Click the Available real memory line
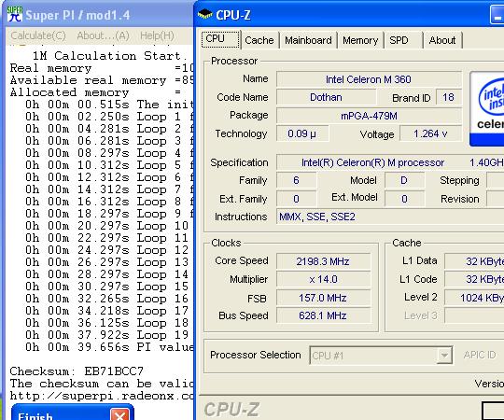The image size is (504, 420). [102, 80]
